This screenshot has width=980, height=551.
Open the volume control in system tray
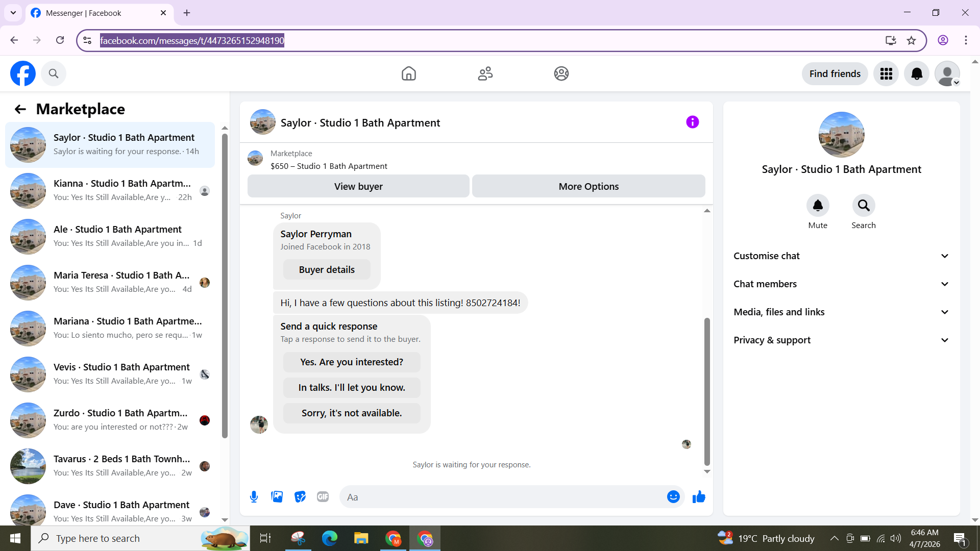896,538
